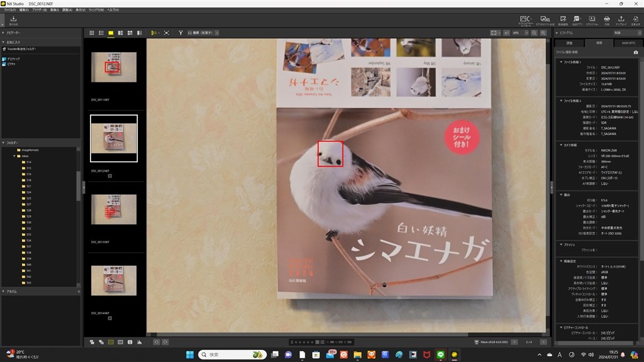Choose the 2-image comparison view
Image resolution: width=644 pixels, height=362 pixels.
[x=120, y=33]
